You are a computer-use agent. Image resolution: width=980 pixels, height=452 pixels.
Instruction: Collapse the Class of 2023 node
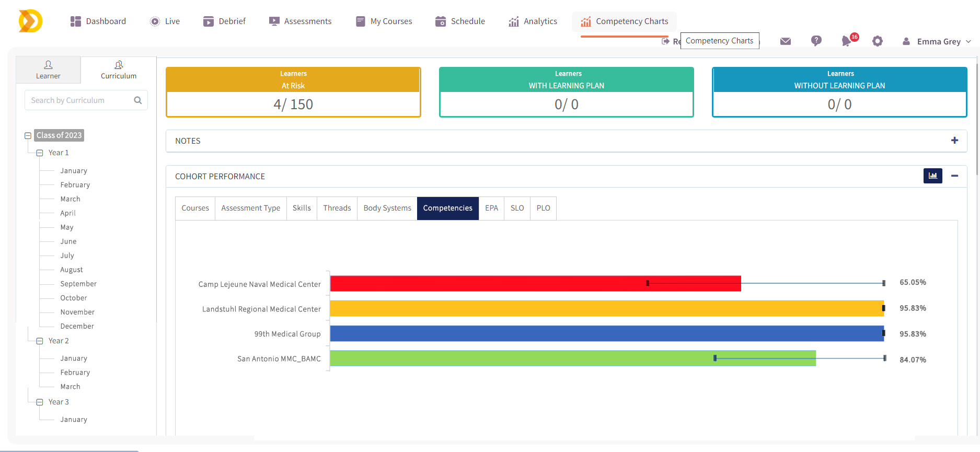(x=28, y=136)
